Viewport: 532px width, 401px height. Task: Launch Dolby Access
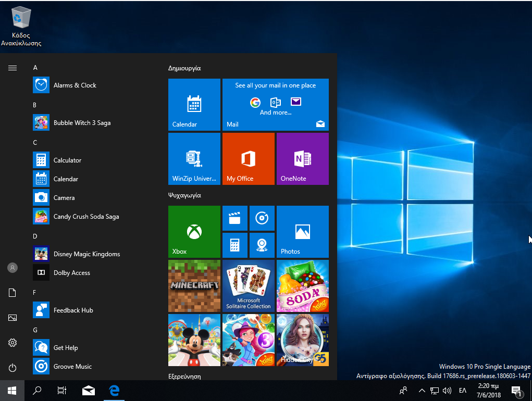click(92, 272)
